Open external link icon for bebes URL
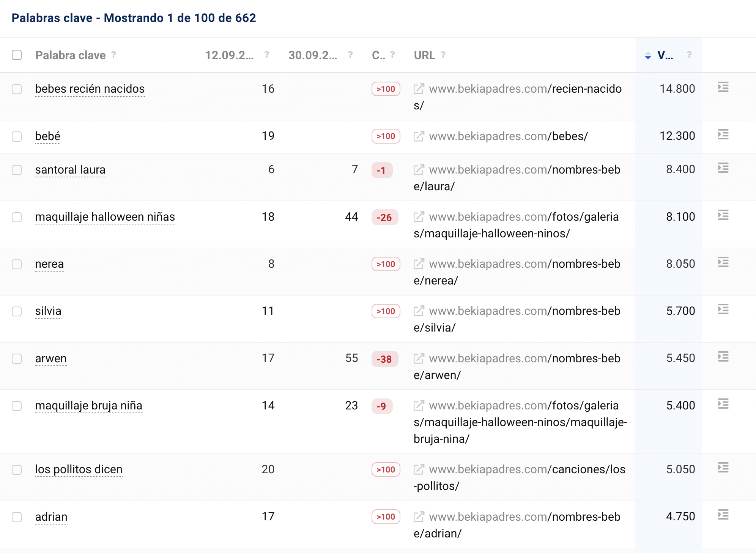This screenshot has width=756, height=553. 419,136
